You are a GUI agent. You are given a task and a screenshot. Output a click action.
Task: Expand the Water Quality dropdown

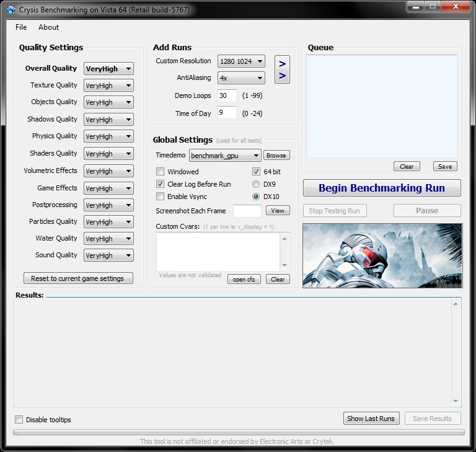point(108,239)
